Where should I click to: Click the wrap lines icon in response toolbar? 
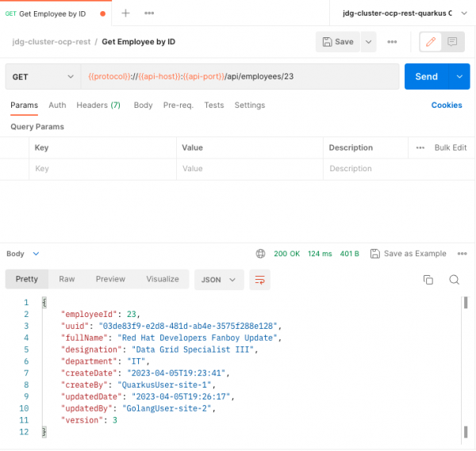[259, 279]
